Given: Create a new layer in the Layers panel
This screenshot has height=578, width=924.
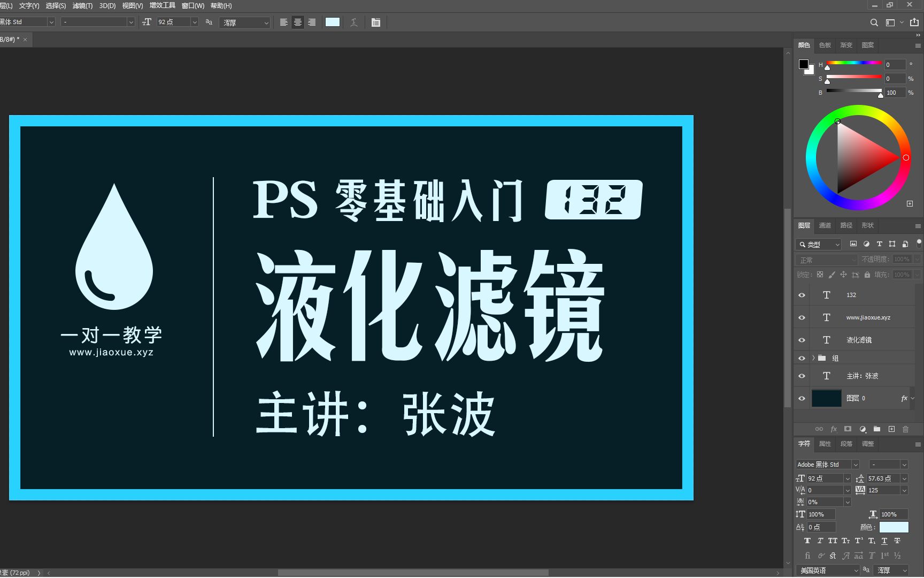Looking at the screenshot, I should [891, 429].
